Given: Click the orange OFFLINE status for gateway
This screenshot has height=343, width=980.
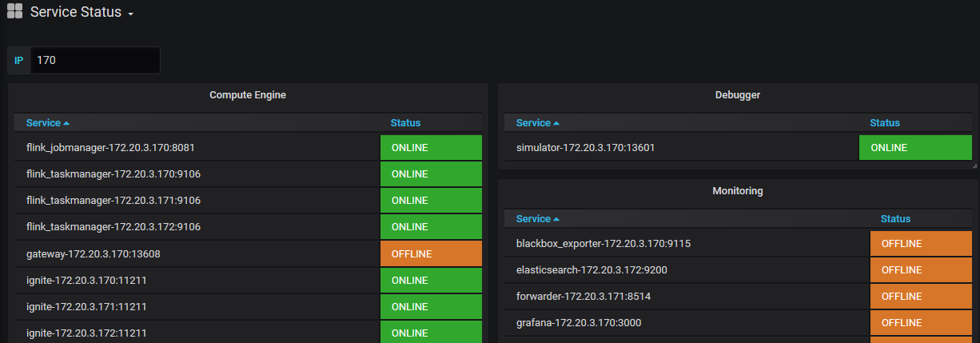Looking at the screenshot, I should 431,254.
